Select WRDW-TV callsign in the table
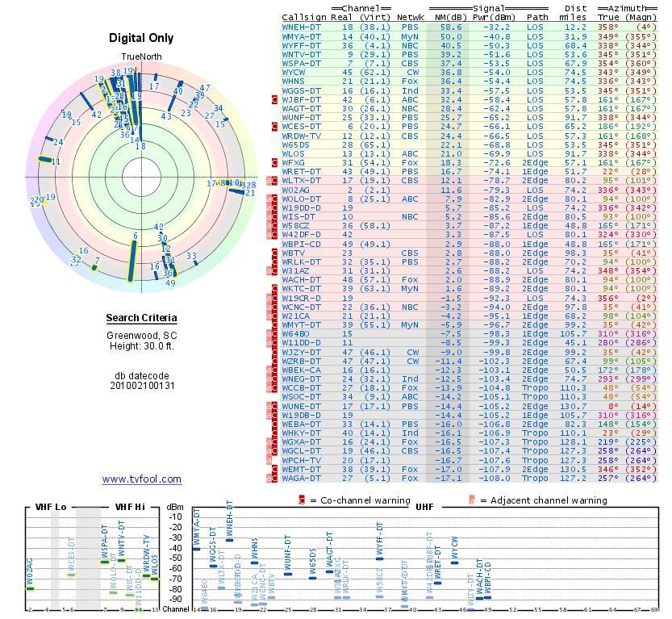The image size is (672, 619). 301,136
